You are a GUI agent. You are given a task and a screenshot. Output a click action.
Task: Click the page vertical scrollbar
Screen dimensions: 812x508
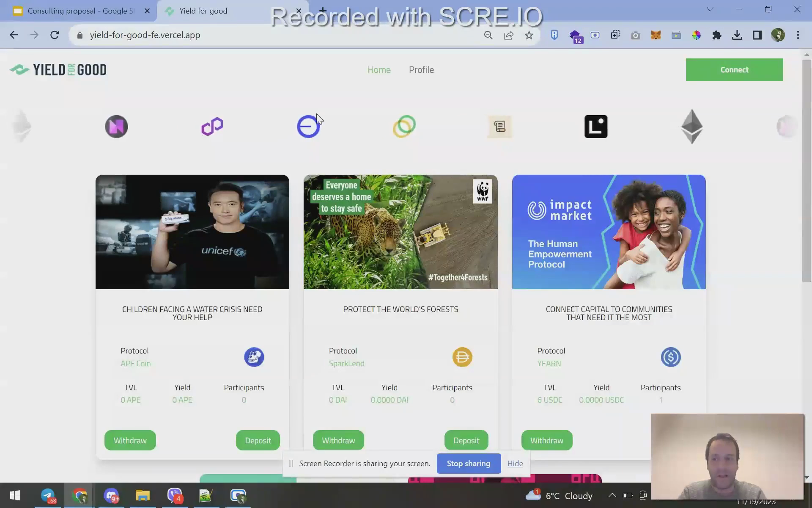[x=807, y=171]
